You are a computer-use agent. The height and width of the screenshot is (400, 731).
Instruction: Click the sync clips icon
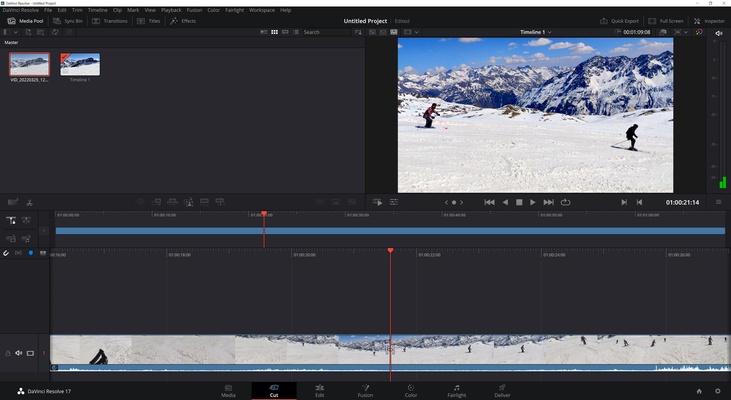pos(55,32)
